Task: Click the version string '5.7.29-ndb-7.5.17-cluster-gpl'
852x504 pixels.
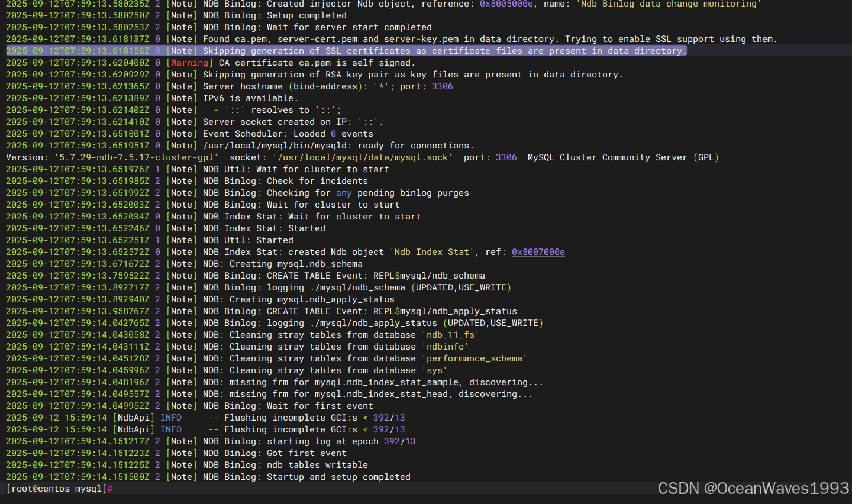Action: coord(136,157)
